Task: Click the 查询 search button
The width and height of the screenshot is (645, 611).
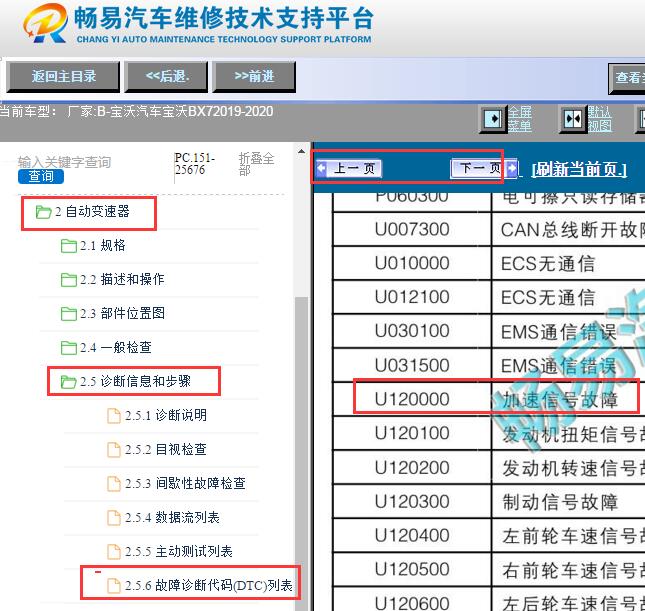Action: click(41, 177)
